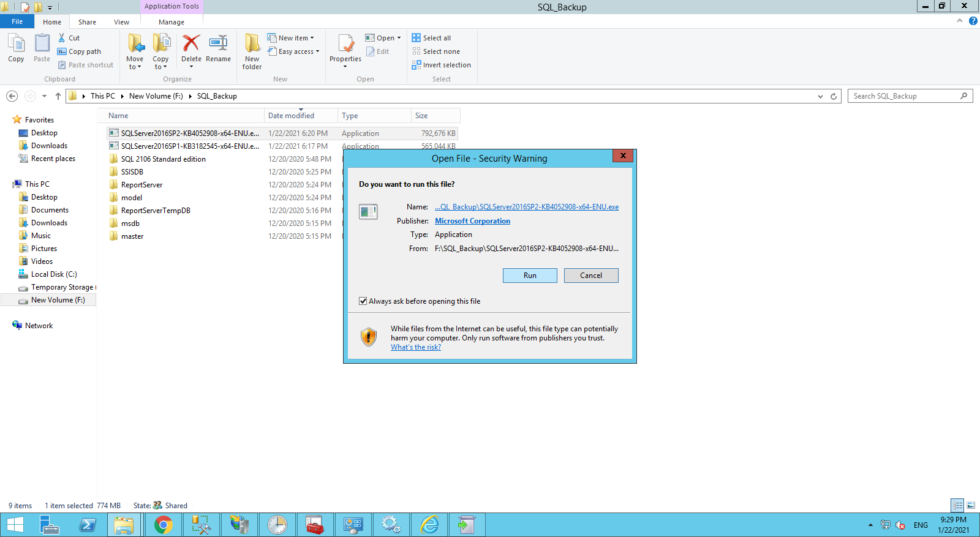The height and width of the screenshot is (537, 980).
Task: Open Local Disk (C:) in navigation pane
Action: click(54, 274)
